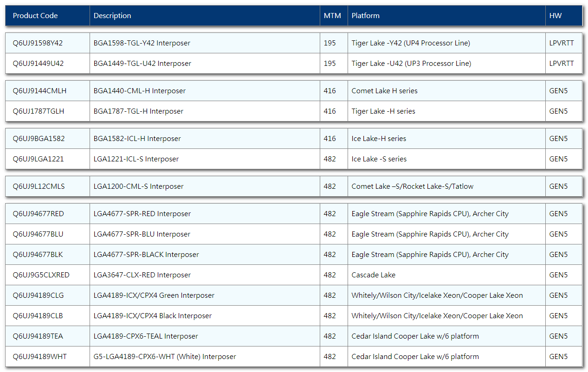Click Whitely/Wilson City platform in Q6UJ94189CLB row
The image size is (588, 372).
(437, 316)
